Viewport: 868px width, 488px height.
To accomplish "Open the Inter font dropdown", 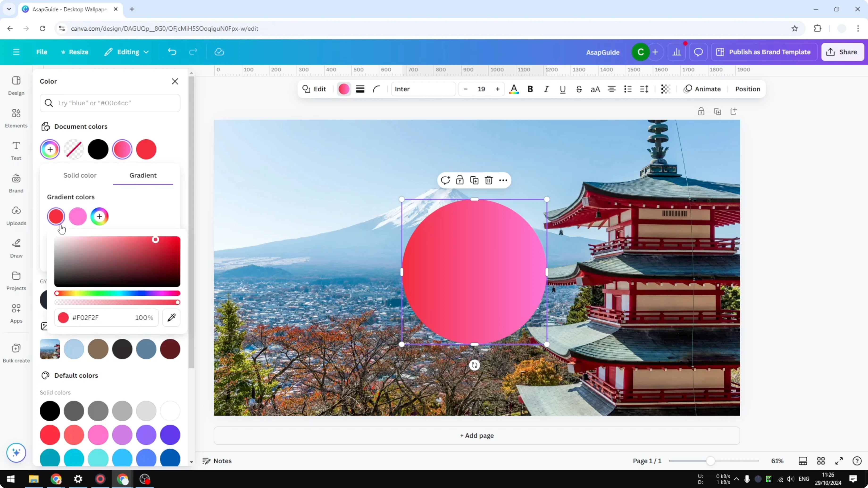I will point(423,89).
